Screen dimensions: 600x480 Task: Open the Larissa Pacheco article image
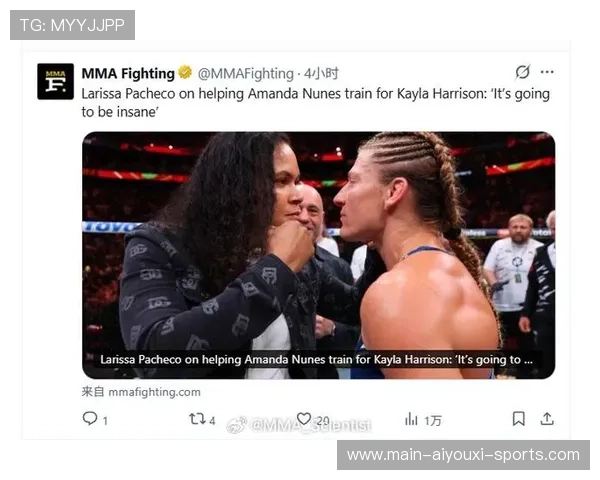point(318,255)
